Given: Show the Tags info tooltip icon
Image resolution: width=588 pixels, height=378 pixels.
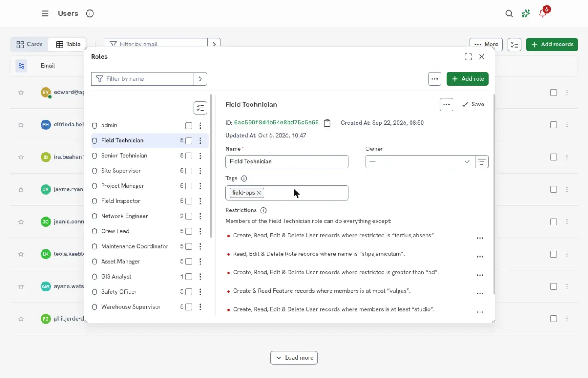Looking at the screenshot, I should (244, 178).
